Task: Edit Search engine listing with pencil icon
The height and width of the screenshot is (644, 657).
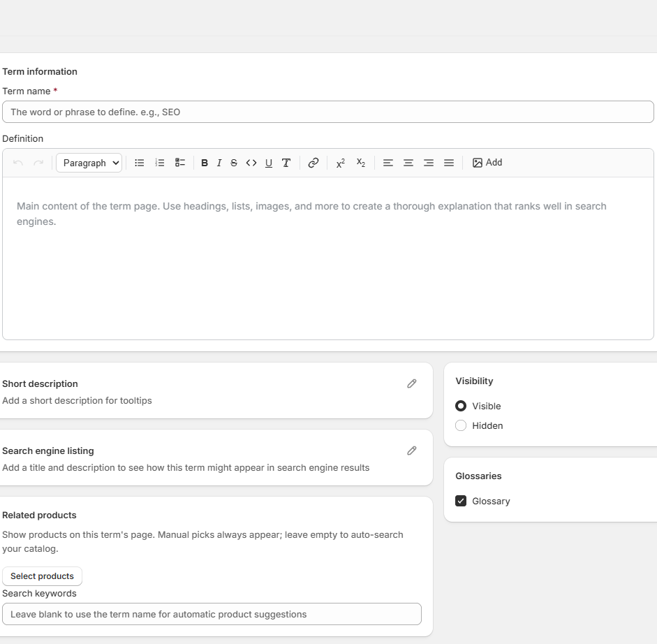Action: coord(412,451)
